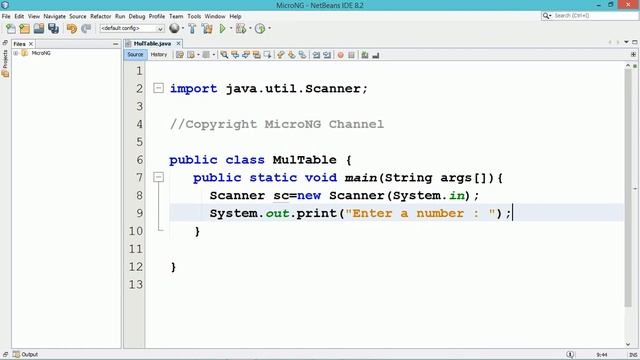Image resolution: width=640 pixels, height=360 pixels.
Task: Click the Redo arrow icon
Action: 86,29
